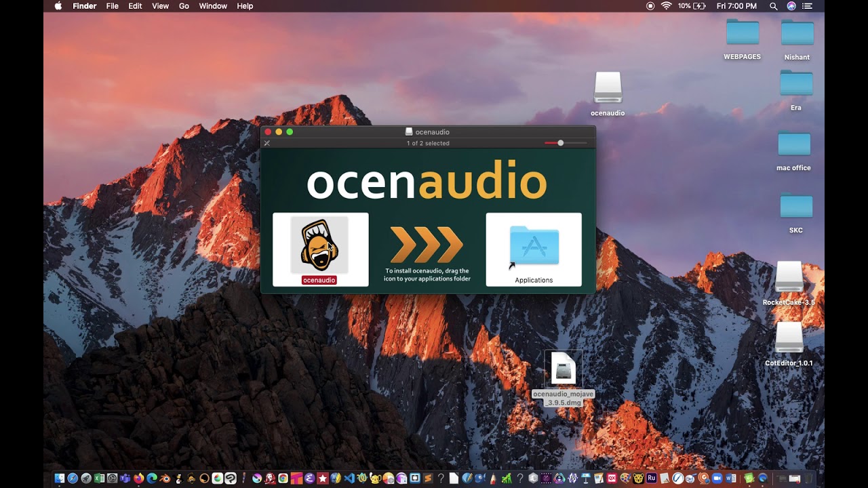
Task: Select the ocenaudio app icon in installer window
Action: click(x=319, y=245)
